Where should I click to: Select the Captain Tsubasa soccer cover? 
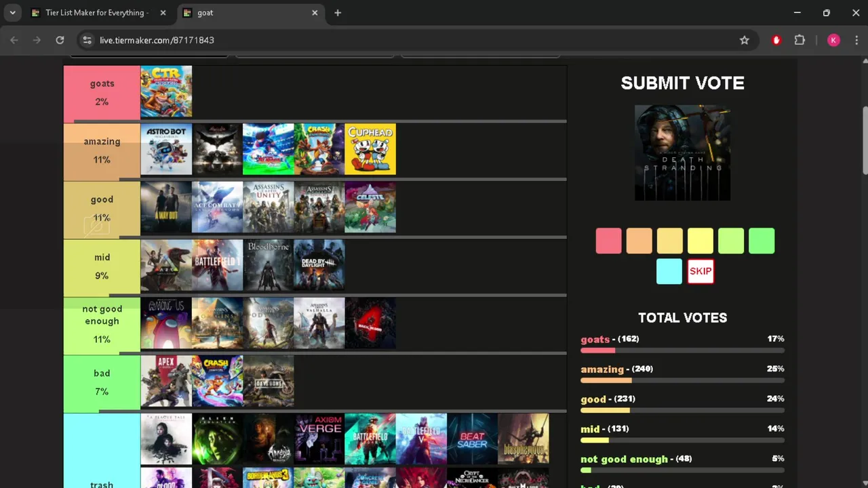point(269,149)
